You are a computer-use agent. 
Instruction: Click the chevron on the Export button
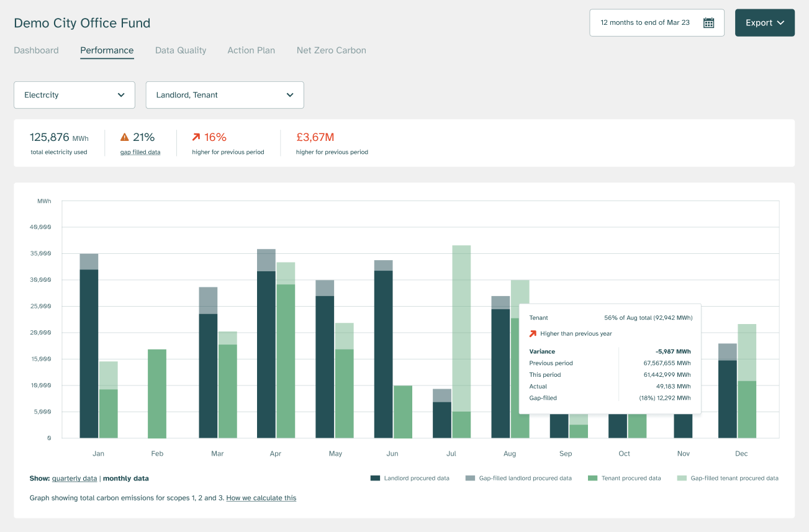(780, 23)
